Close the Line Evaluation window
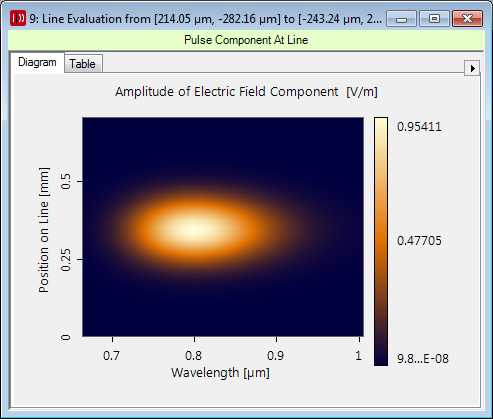Image resolution: width=493 pixels, height=419 pixels. point(467,19)
